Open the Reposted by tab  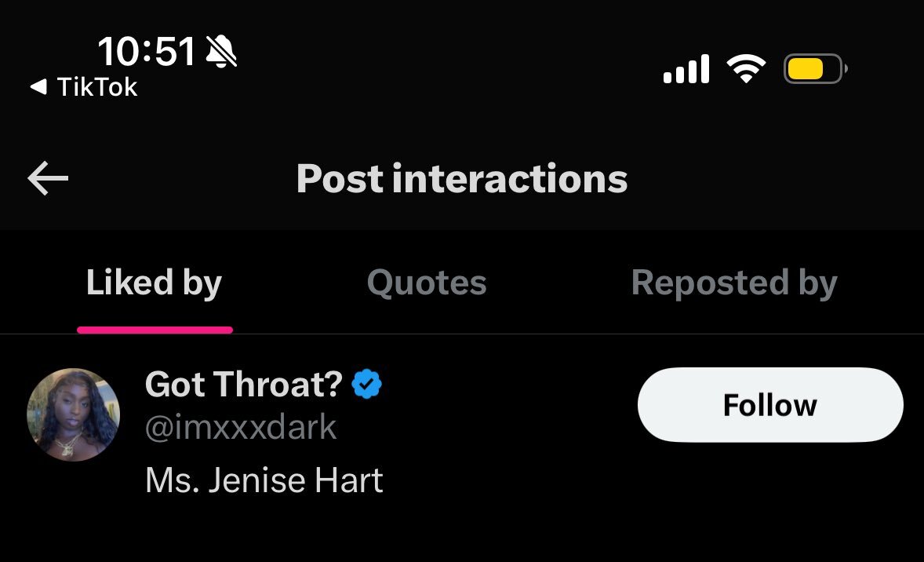click(x=734, y=282)
